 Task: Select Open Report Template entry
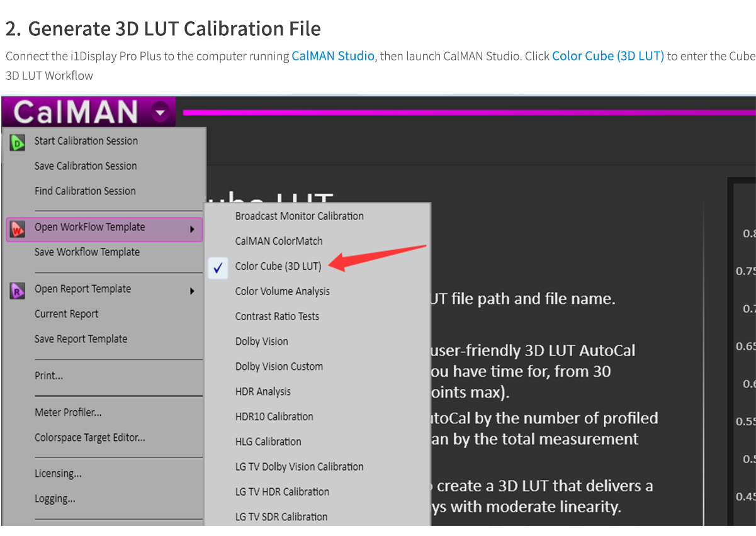point(82,289)
